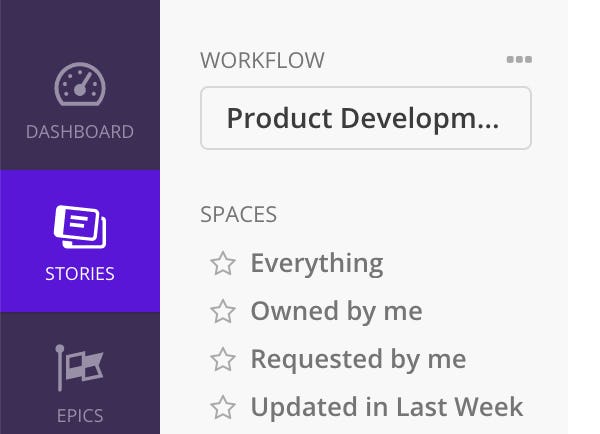Expand the Product Development workflow dropdown
600x434 pixels.
[x=366, y=118]
